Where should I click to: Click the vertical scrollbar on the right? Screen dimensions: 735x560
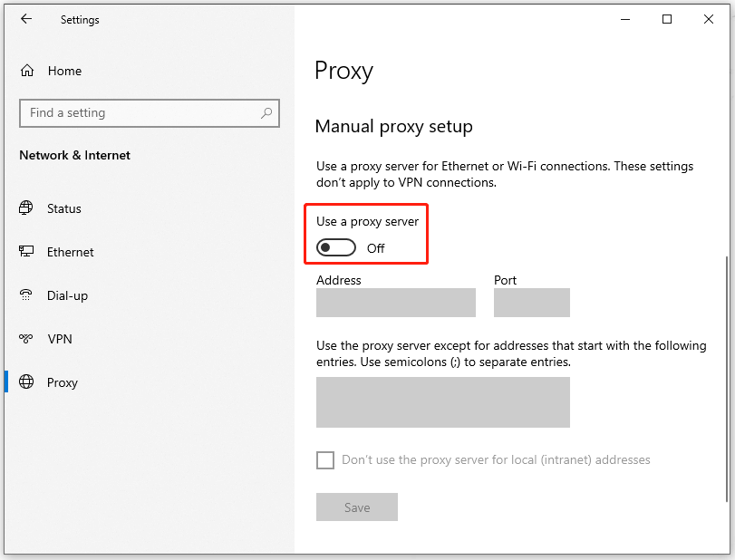pyautogui.click(x=727, y=379)
